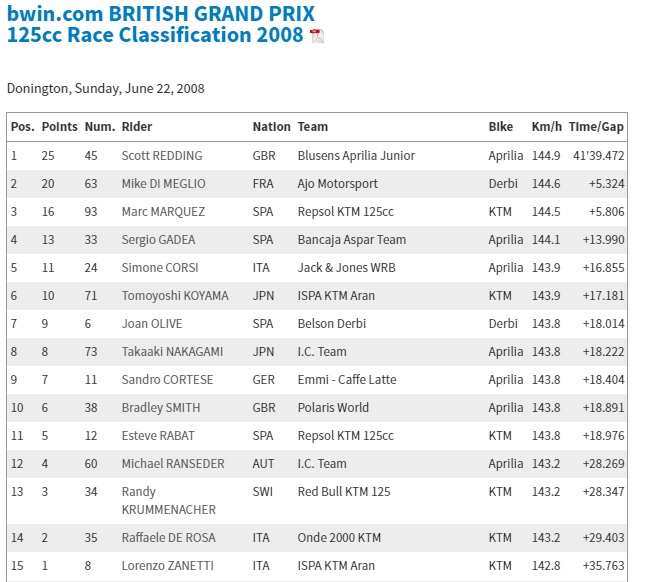Viewport: 655px width, 582px height.
Task: Click the British Grand Prix title heading
Action: (x=160, y=25)
